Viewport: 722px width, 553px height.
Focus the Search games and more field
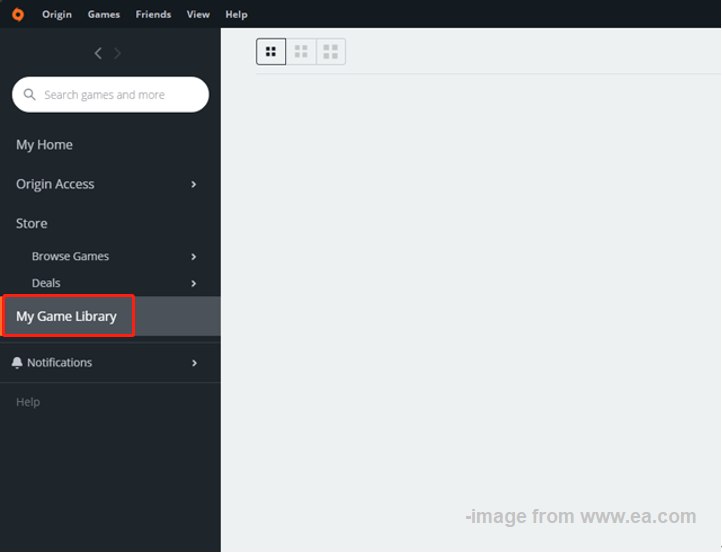[118, 95]
